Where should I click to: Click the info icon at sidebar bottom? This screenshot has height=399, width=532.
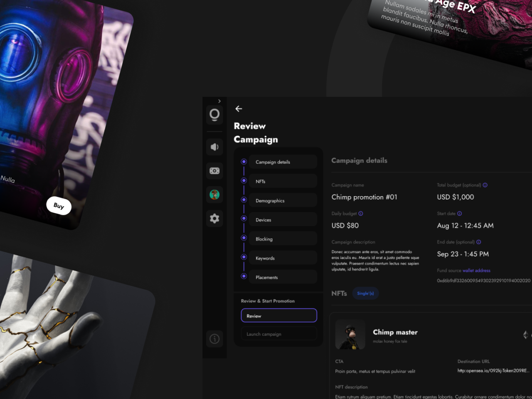(x=214, y=339)
